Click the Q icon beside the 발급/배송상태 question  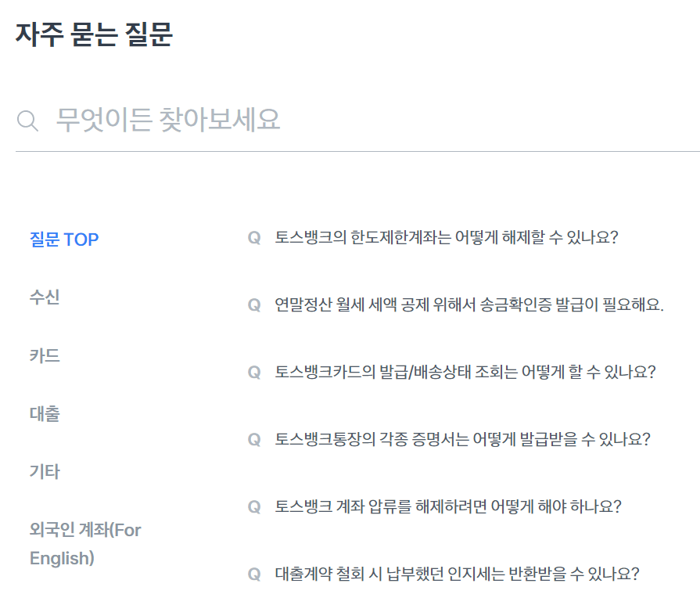click(253, 371)
